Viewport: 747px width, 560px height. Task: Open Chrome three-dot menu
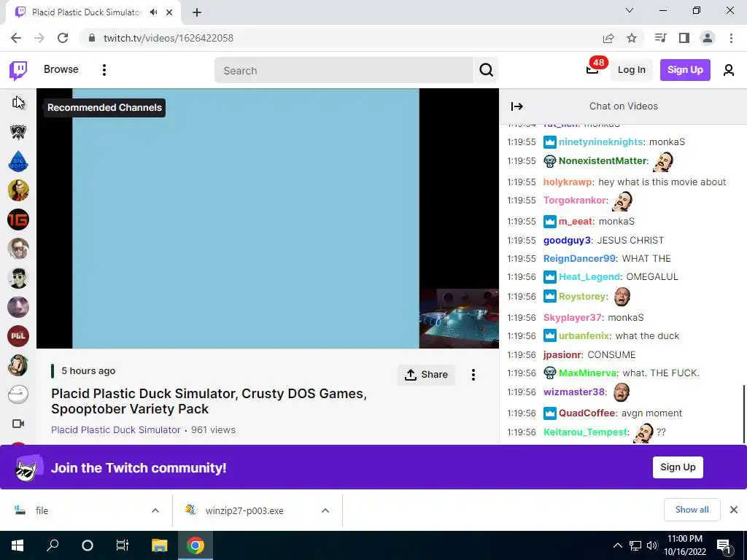[731, 38]
